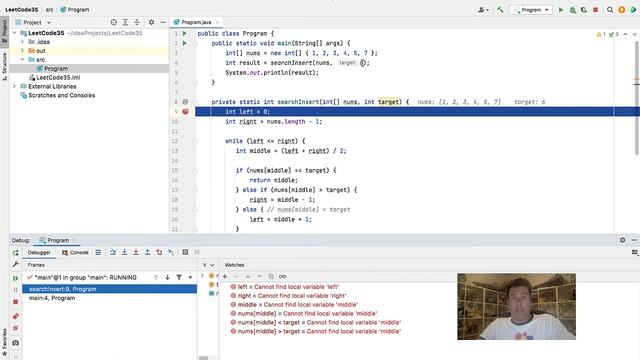Expand all in the Project panel toolbar
This screenshot has width=640, height=360.
[x=125, y=22]
